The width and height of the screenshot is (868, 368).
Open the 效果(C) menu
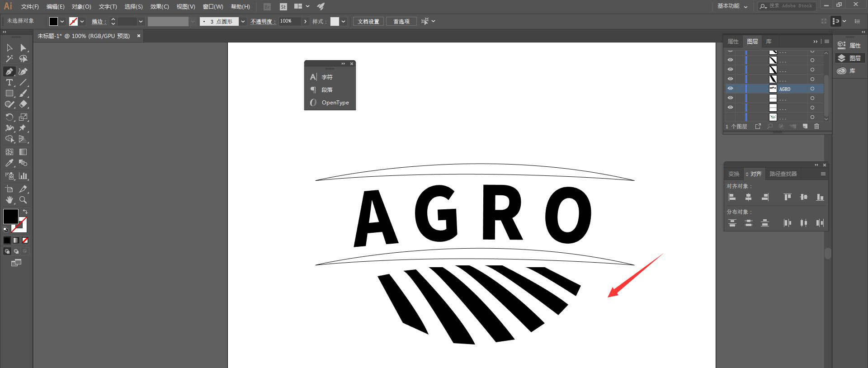tap(160, 7)
